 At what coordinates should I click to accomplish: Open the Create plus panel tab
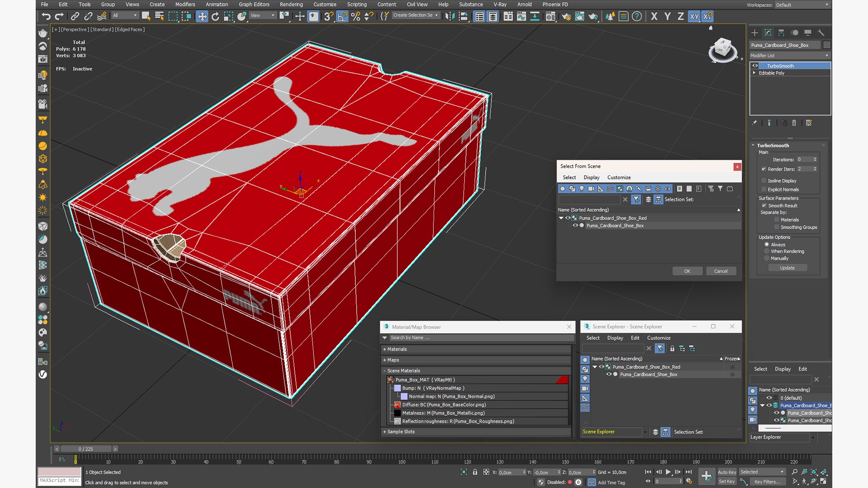click(755, 33)
